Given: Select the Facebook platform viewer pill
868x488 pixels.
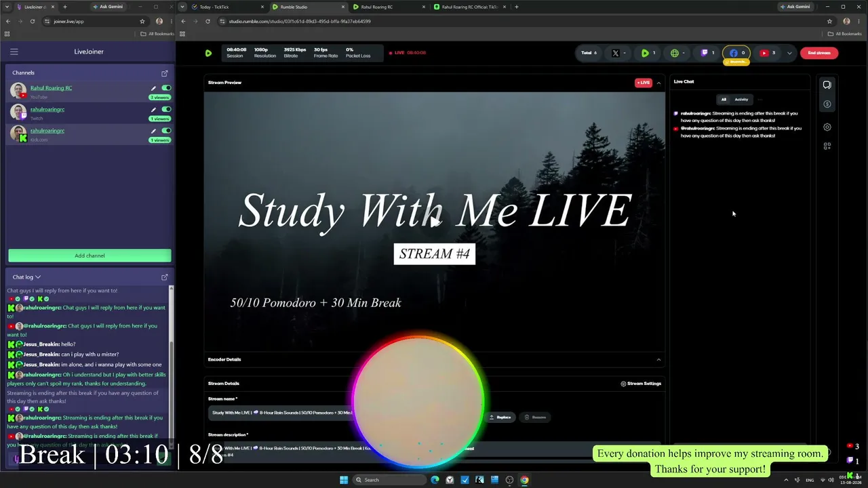Looking at the screenshot, I should 737,53.
